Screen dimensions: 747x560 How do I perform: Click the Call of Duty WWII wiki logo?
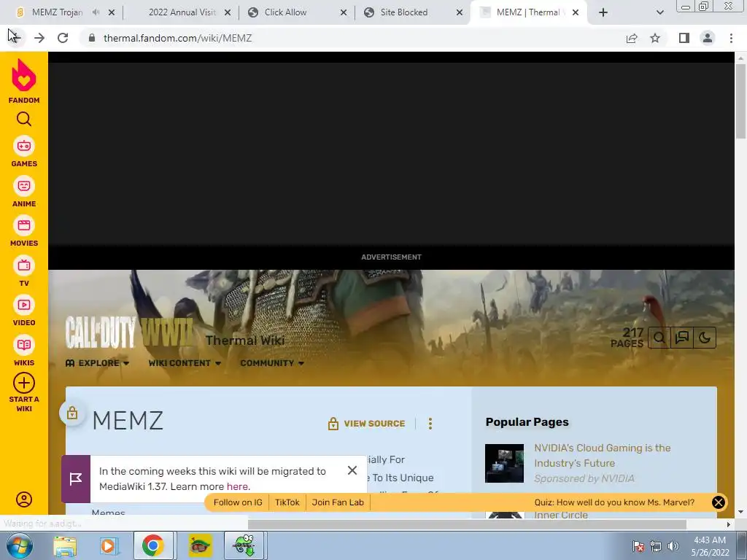point(129,332)
